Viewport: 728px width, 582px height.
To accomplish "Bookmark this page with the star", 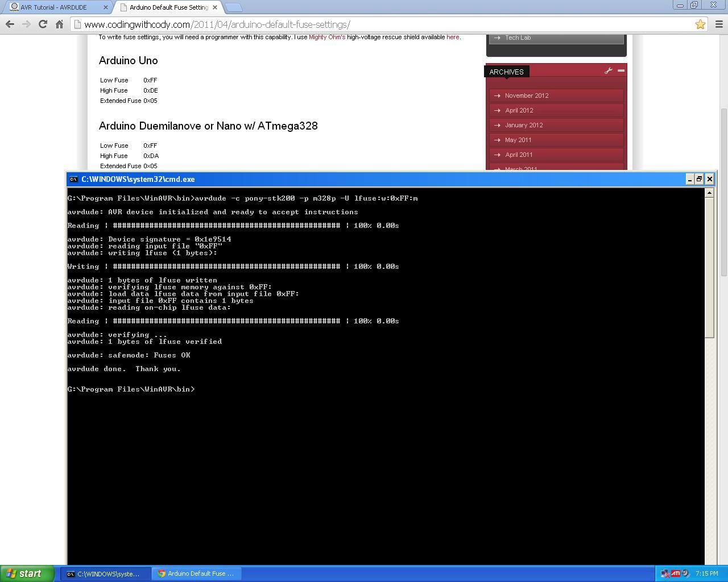I will pyautogui.click(x=700, y=24).
